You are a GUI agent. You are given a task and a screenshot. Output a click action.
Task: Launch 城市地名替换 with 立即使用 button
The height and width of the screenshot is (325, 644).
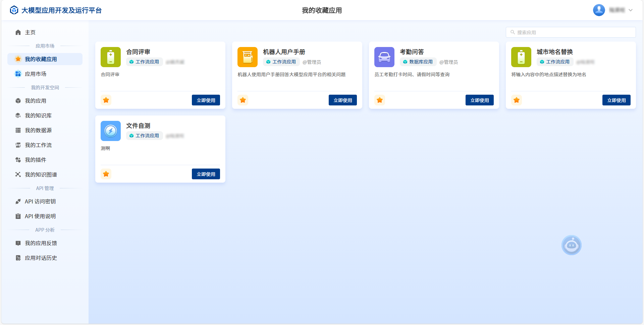(616, 100)
